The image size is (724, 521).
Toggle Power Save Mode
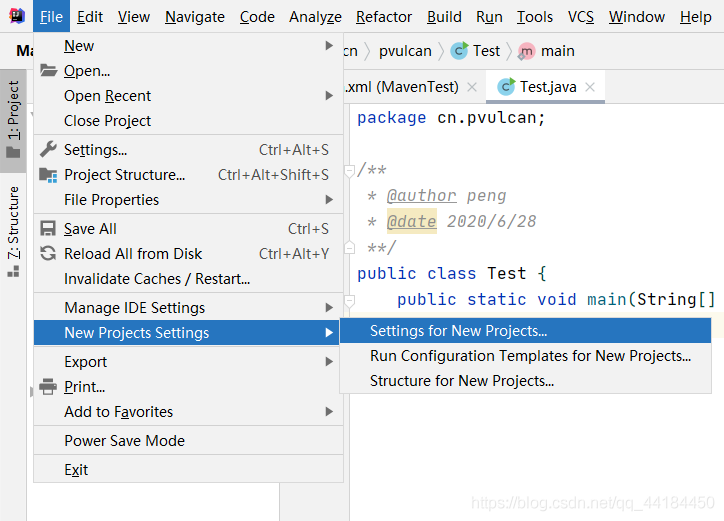(x=124, y=441)
